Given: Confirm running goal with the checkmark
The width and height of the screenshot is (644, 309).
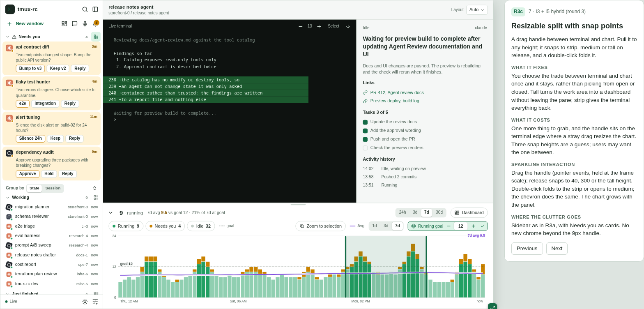Looking at the screenshot, I should [x=483, y=226].
